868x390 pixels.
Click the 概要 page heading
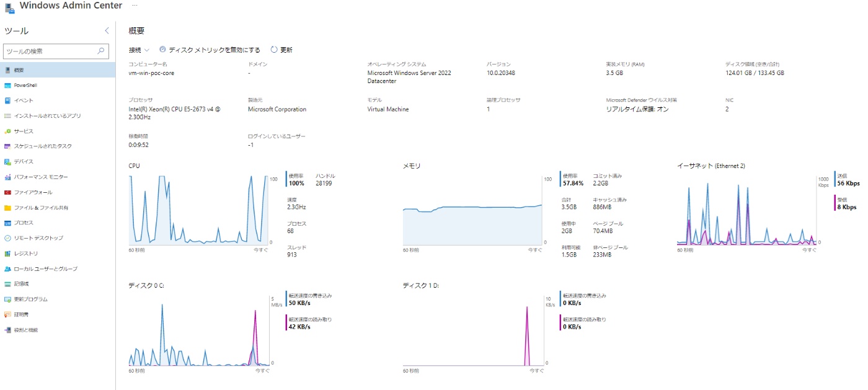(136, 30)
